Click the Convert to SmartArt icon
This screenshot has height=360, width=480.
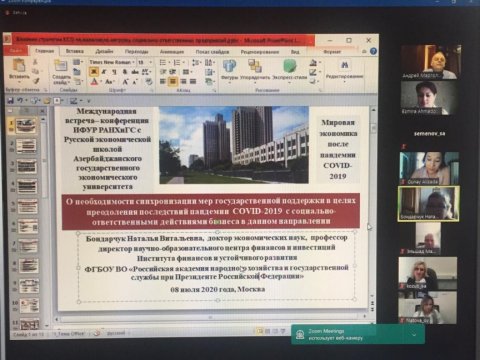point(209,81)
